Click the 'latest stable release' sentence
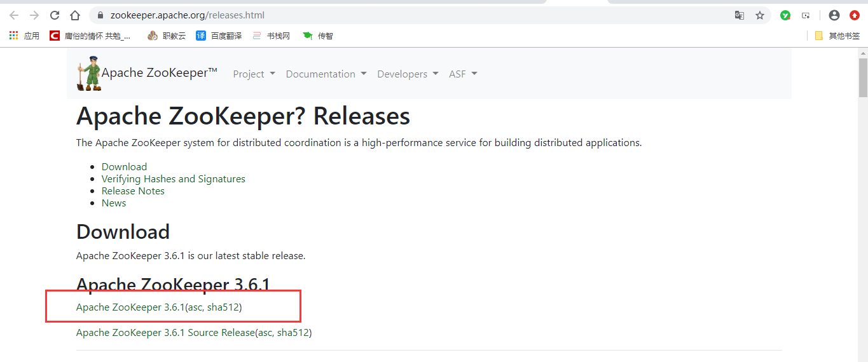The width and height of the screenshot is (868, 362). [191, 256]
